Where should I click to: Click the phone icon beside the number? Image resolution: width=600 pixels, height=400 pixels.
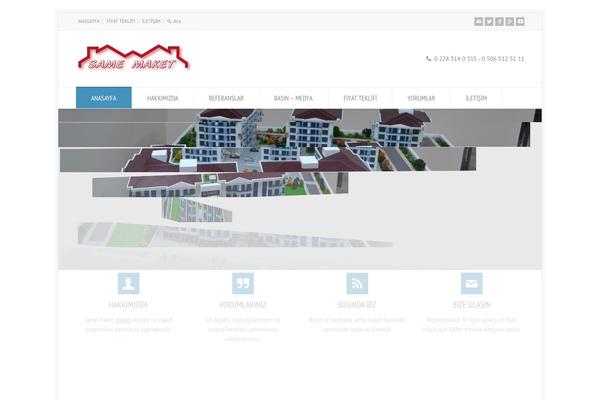429,59
